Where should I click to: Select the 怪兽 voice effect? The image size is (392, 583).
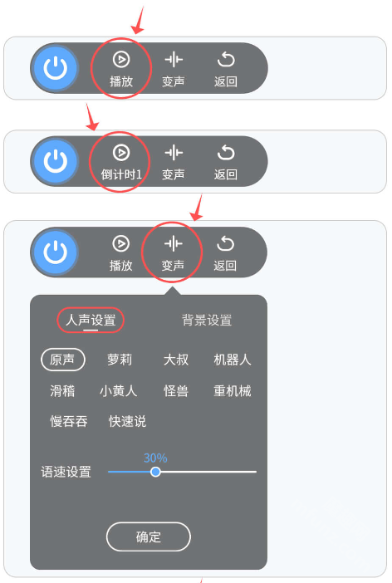176,391
